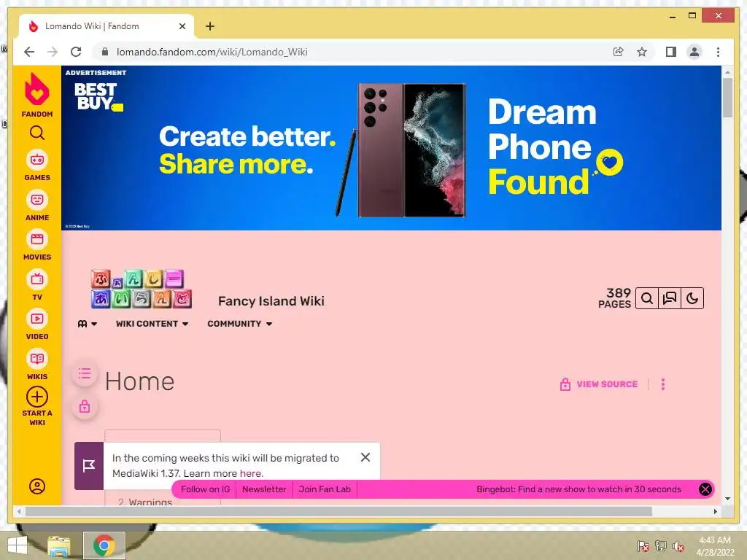Screen dimensions: 747x560
Task: Go forward in Chrome
Action: coord(53,52)
